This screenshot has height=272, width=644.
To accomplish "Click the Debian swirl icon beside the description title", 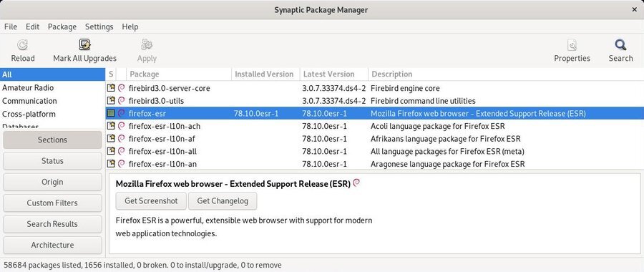I will [x=356, y=183].
